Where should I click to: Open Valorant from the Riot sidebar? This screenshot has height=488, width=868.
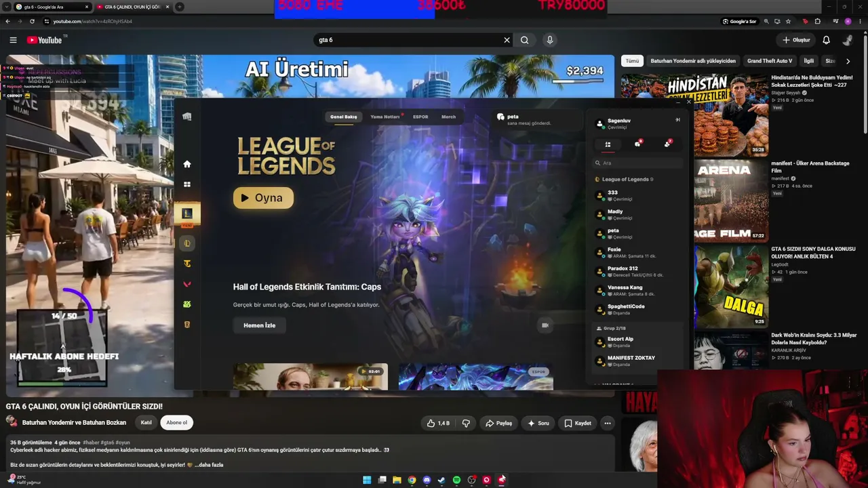186,284
